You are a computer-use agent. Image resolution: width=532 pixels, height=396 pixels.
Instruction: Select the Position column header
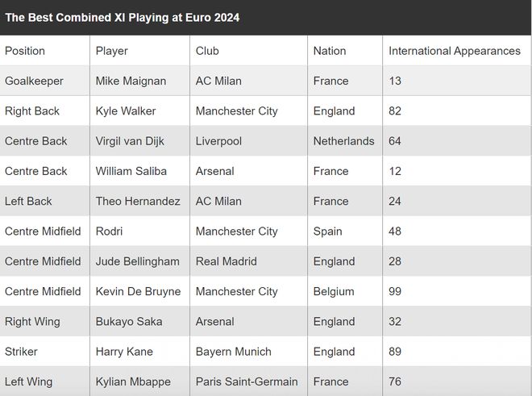point(25,51)
